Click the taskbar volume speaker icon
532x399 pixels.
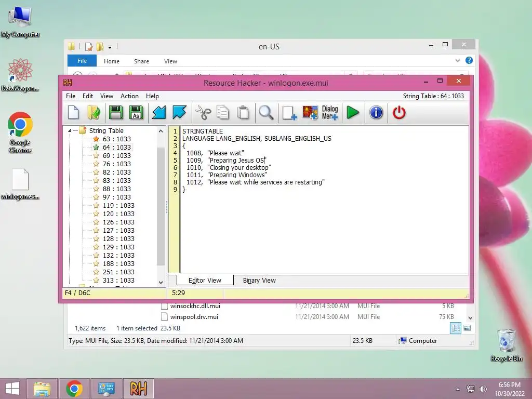click(483, 389)
